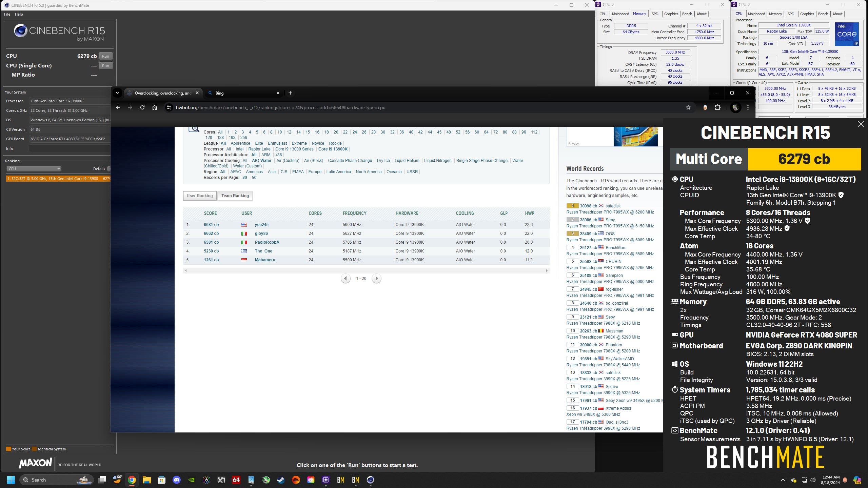Sort the rankings by the FREQUENCY column
Image resolution: width=868 pixels, height=488 pixels.
pos(354,213)
